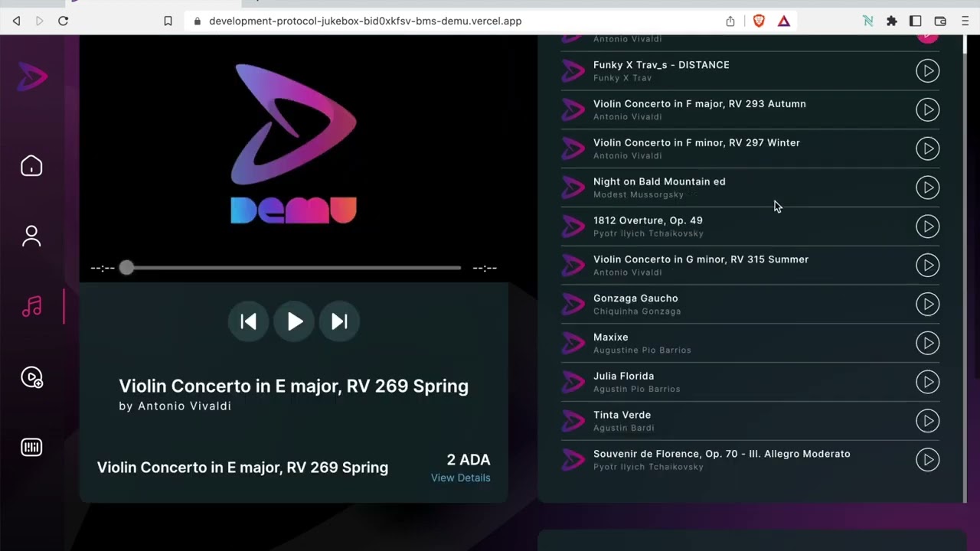Select Tinta Verde track title
Screen dimensions: 980x551
click(x=622, y=415)
